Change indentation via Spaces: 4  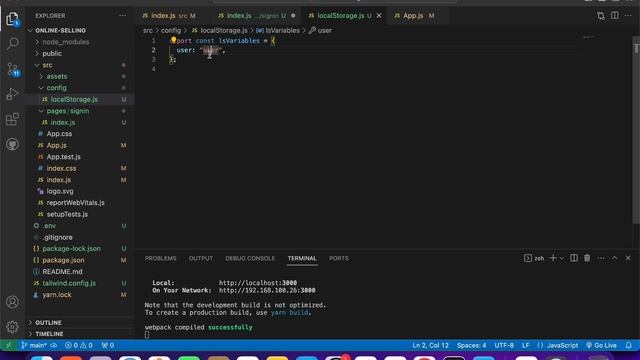pos(471,345)
